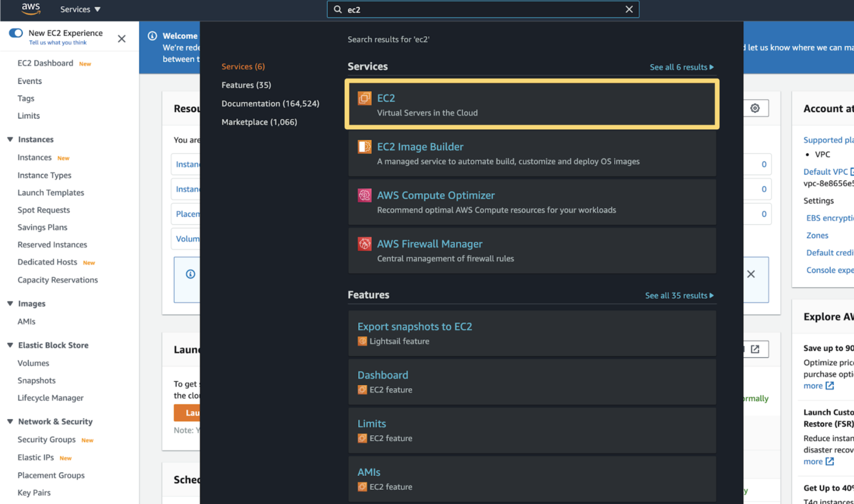This screenshot has width=854, height=504.
Task: Open the AWS Firewall Manager result
Action: coord(532,251)
